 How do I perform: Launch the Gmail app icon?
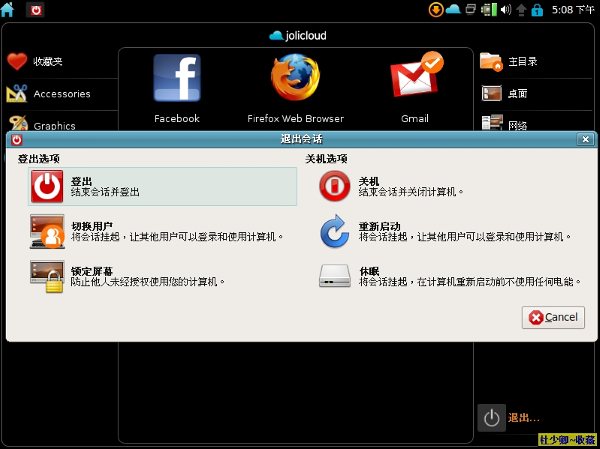[416, 74]
